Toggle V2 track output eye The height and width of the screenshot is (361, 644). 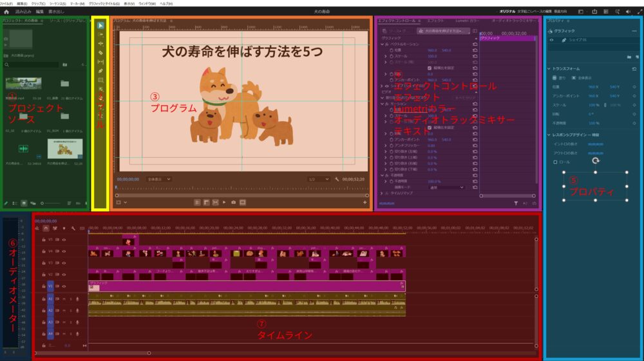64,274
